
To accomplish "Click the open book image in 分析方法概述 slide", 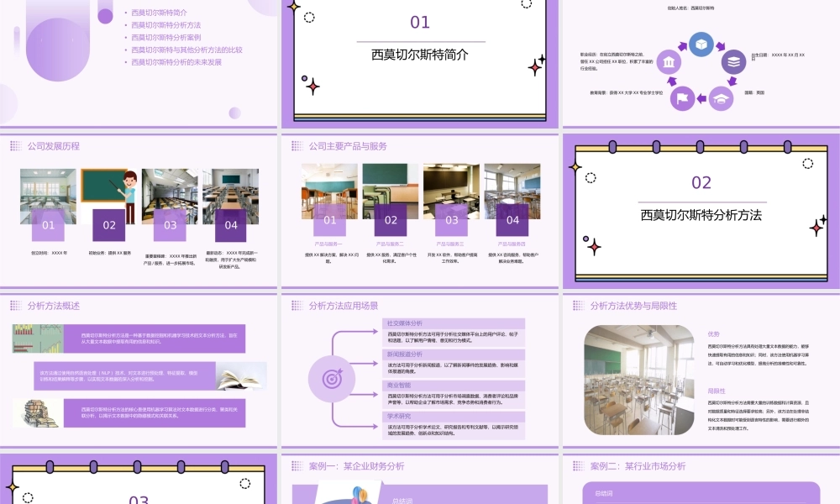I will tap(241, 376).
